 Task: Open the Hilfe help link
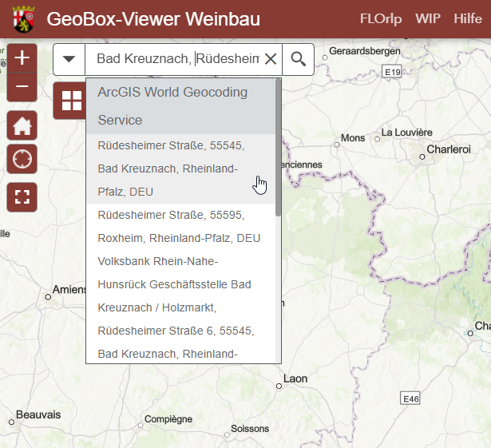(468, 18)
